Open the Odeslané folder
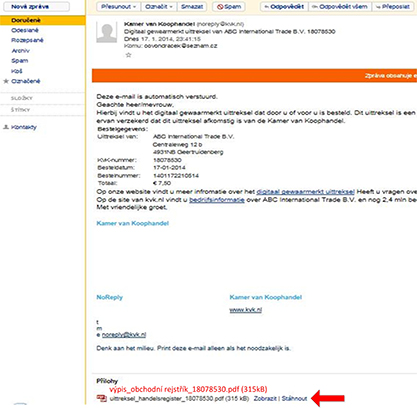Screen dimensions: 417x408 pyautogui.click(x=25, y=30)
